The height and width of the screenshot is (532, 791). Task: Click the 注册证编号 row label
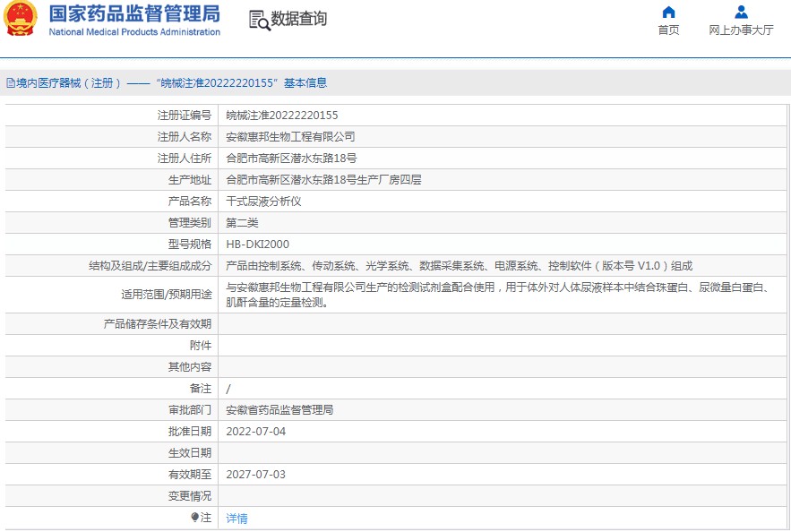click(185, 115)
